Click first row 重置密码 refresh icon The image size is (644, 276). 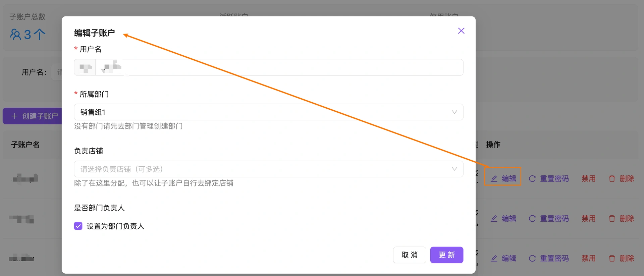click(x=532, y=179)
